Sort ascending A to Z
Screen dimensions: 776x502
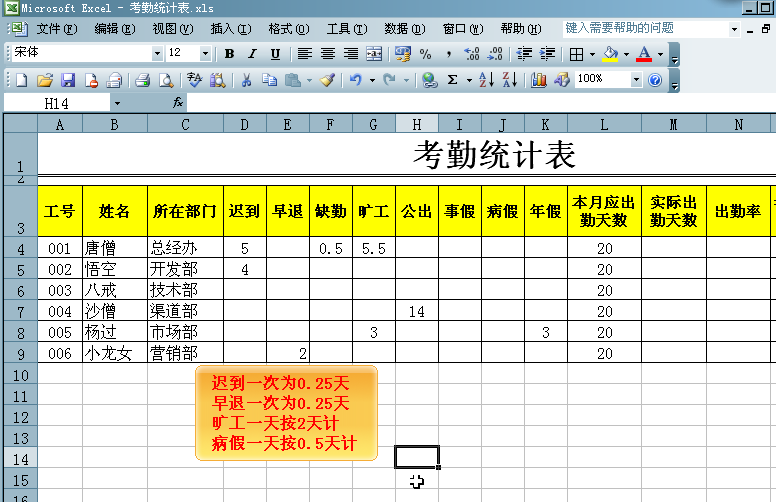[x=486, y=80]
